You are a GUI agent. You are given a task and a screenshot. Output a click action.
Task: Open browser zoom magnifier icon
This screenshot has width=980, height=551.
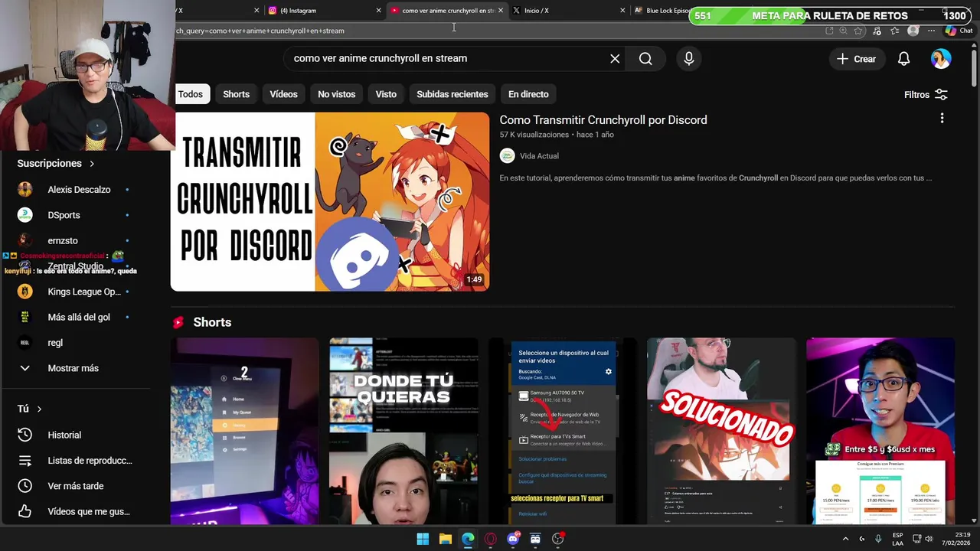(x=843, y=31)
